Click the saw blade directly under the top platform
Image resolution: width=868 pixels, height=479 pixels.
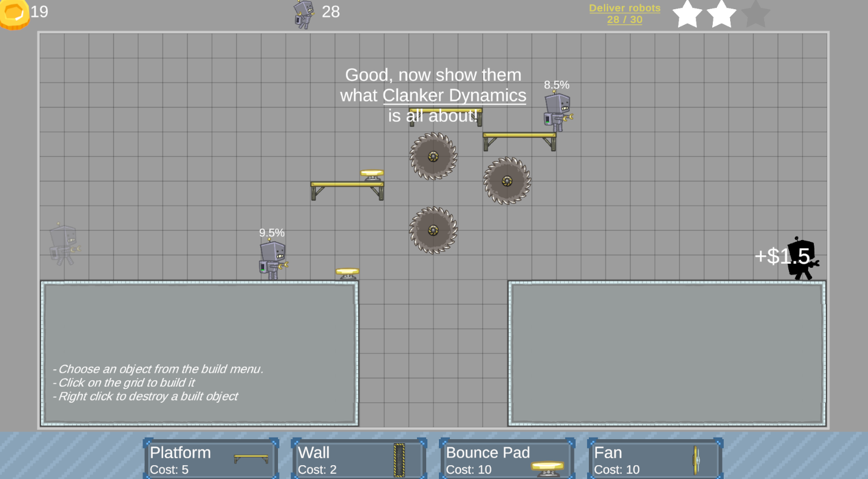[433, 156]
